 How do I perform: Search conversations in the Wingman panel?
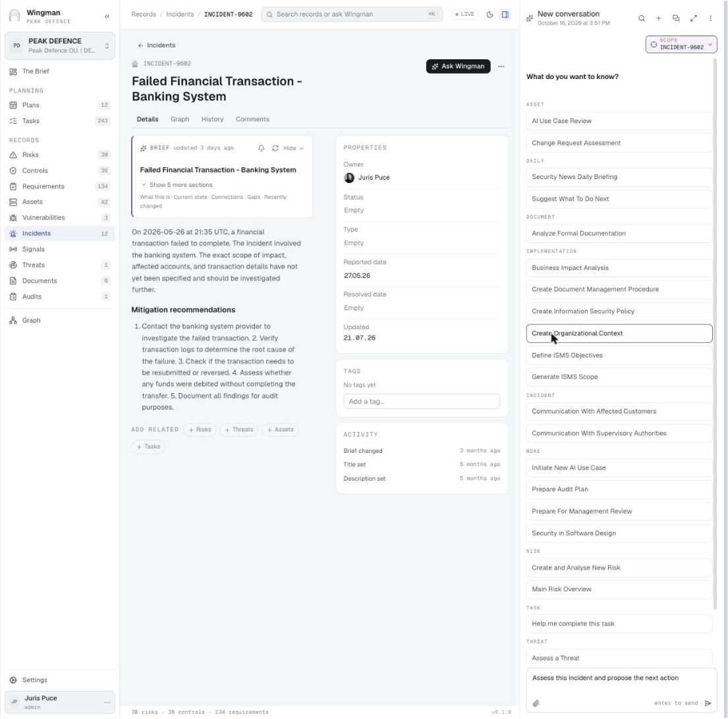pos(641,18)
